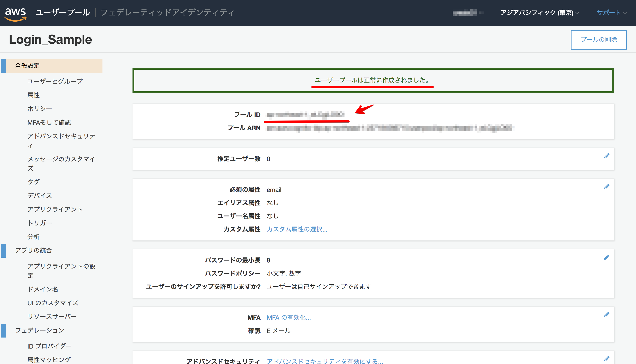Open the Asia Pacific (Tokyo) region dropdown

539,13
